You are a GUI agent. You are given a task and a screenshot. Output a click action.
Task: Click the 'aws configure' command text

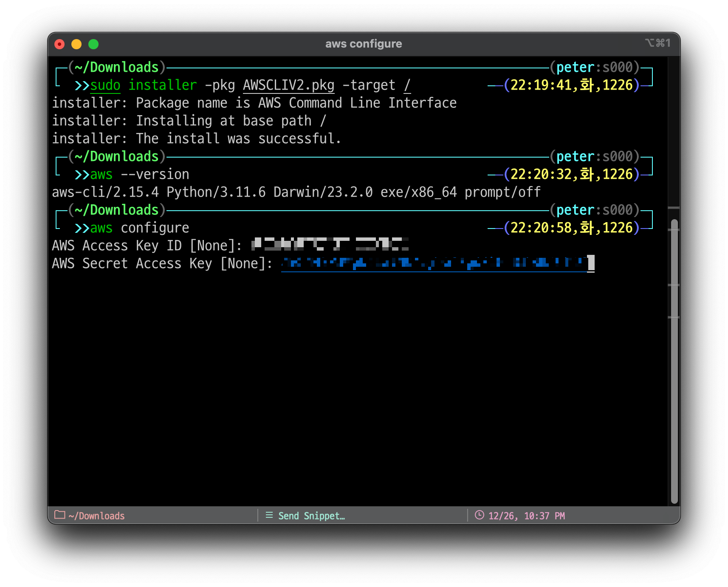[140, 228]
